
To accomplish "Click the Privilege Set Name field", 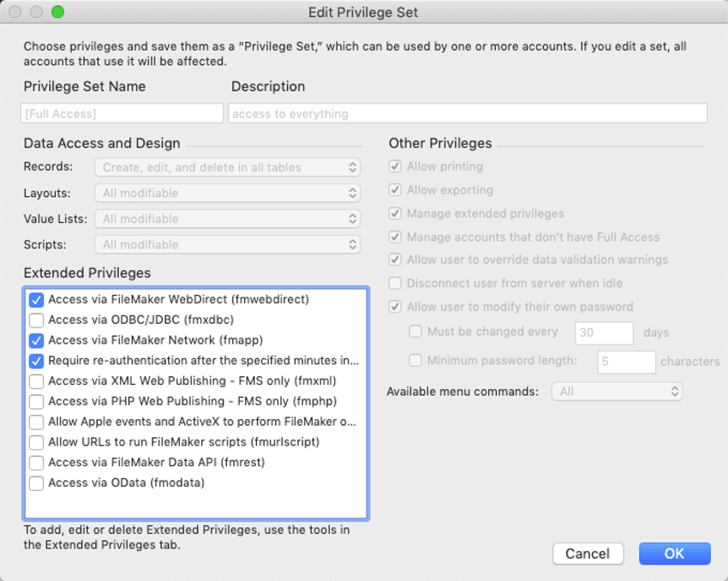I will 122,113.
